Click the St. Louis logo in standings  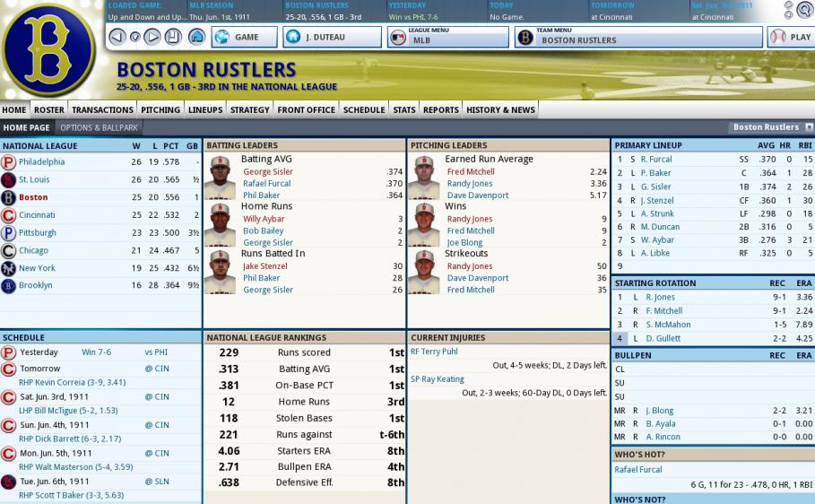[x=8, y=179]
